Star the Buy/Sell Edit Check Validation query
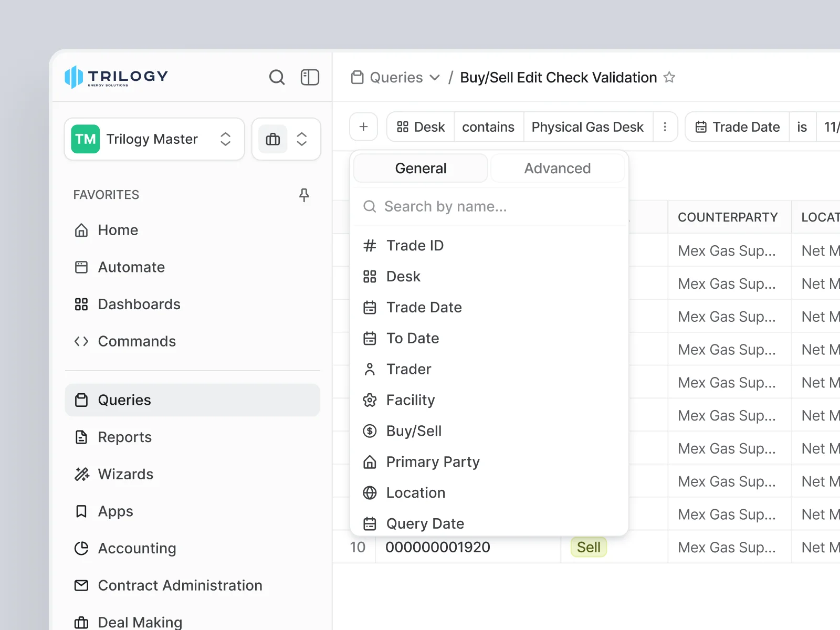The width and height of the screenshot is (840, 630). click(669, 78)
